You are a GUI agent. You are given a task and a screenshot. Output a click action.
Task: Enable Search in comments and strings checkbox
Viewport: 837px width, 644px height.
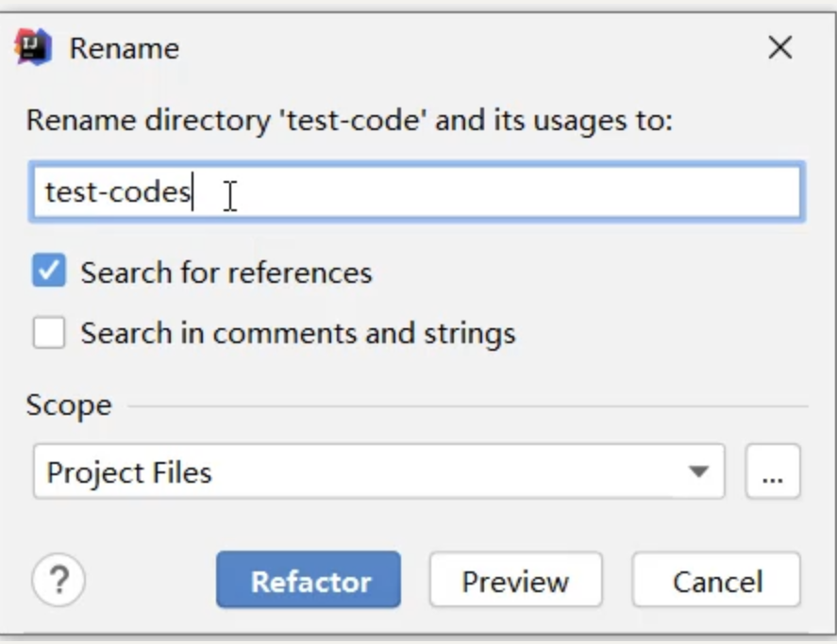pos(49,333)
